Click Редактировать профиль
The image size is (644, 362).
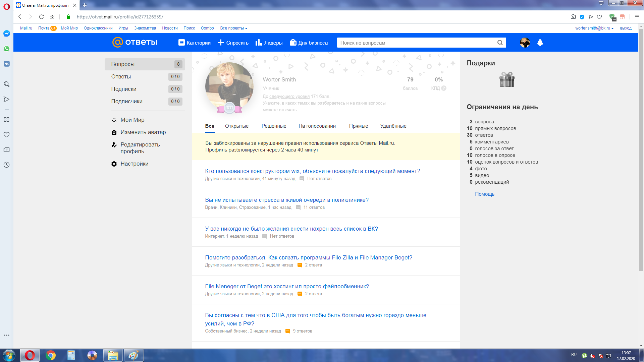click(140, 148)
